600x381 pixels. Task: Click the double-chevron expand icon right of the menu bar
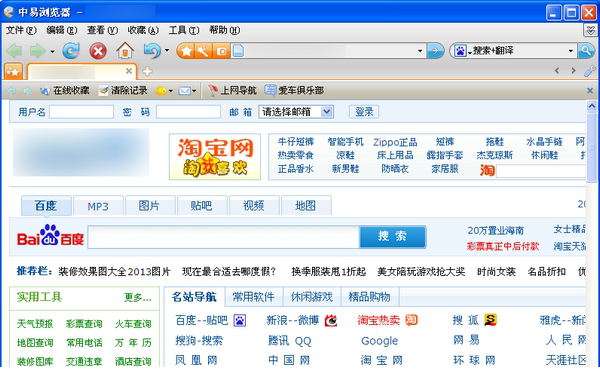(x=591, y=30)
